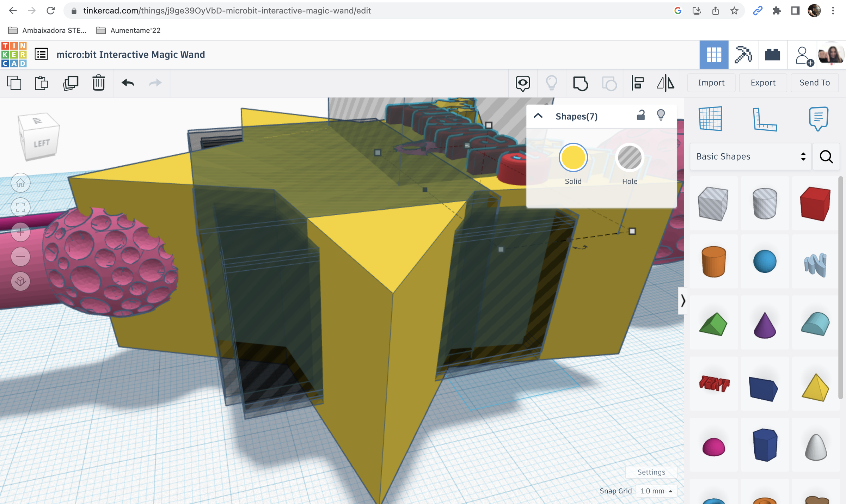
Task: Switch to the code blocks editor
Action: click(772, 55)
